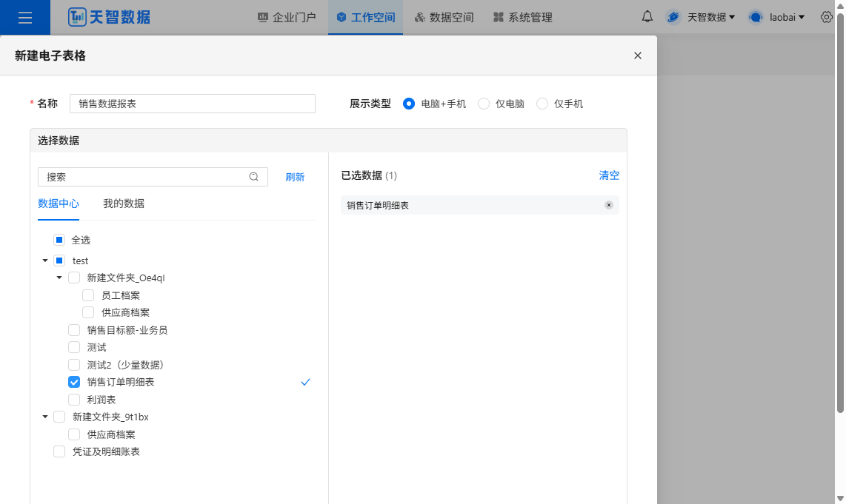Click the 员工档案 tree label
Screen dimensions: 846x504
click(x=121, y=295)
